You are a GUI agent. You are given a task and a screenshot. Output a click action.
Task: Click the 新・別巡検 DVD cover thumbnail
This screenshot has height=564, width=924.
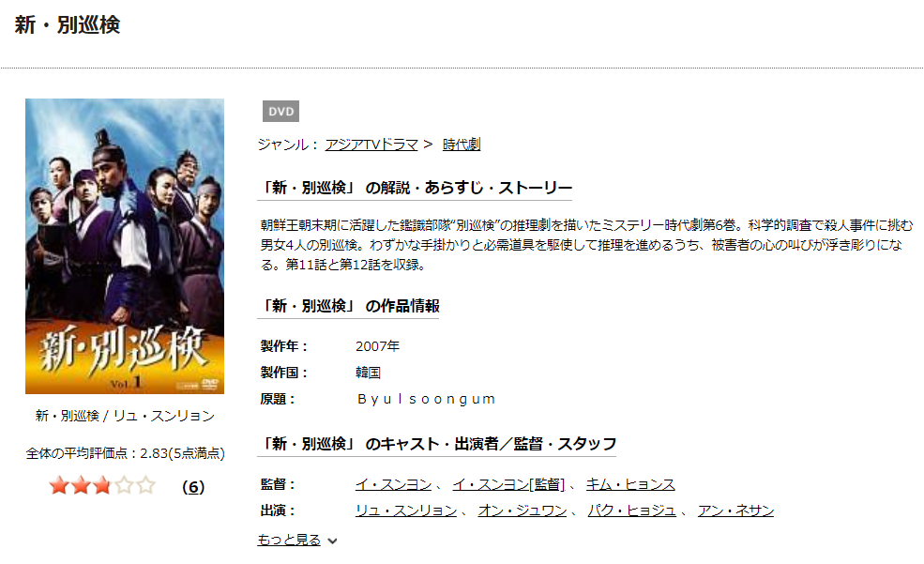click(x=125, y=247)
